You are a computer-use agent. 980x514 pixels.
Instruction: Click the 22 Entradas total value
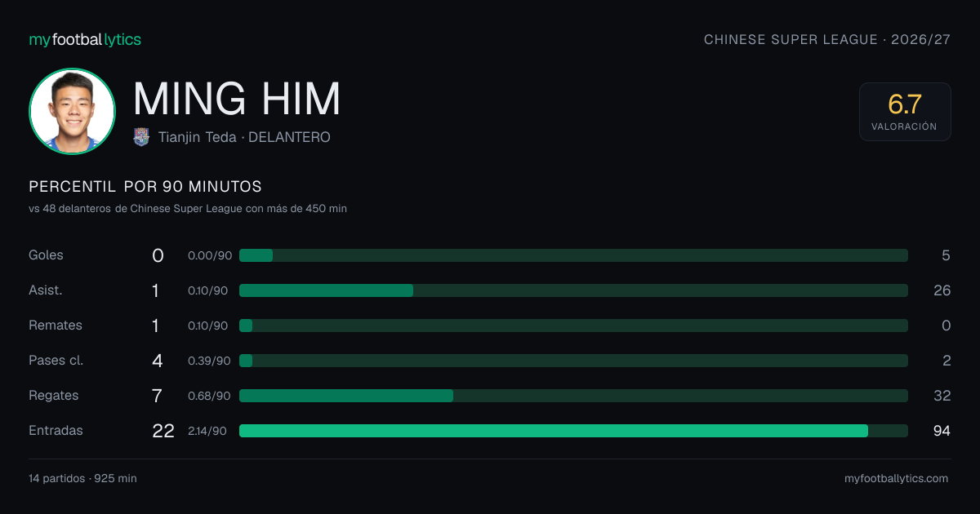pos(163,431)
